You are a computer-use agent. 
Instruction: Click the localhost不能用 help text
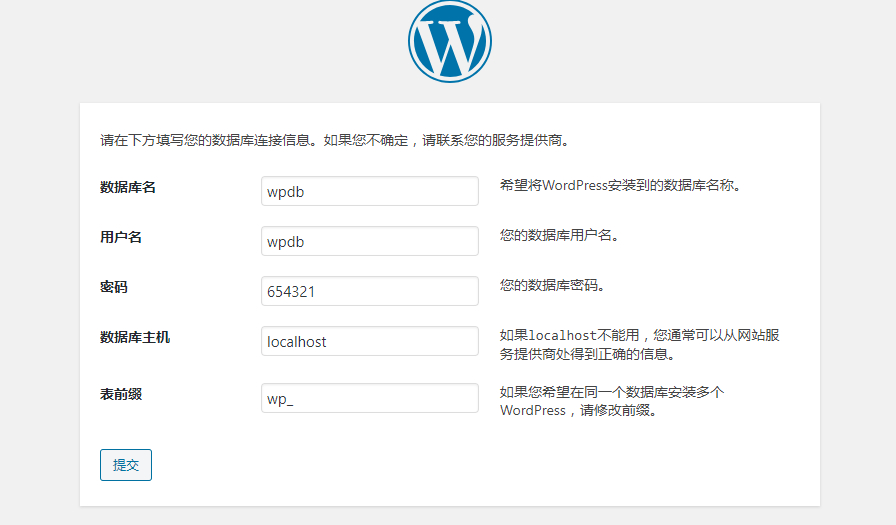coord(639,344)
